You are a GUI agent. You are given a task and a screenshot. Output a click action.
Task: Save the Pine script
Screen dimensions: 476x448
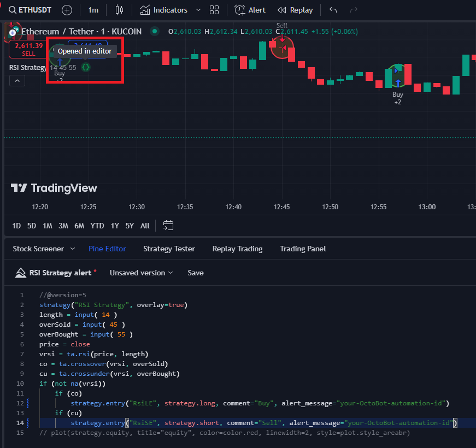[196, 273]
